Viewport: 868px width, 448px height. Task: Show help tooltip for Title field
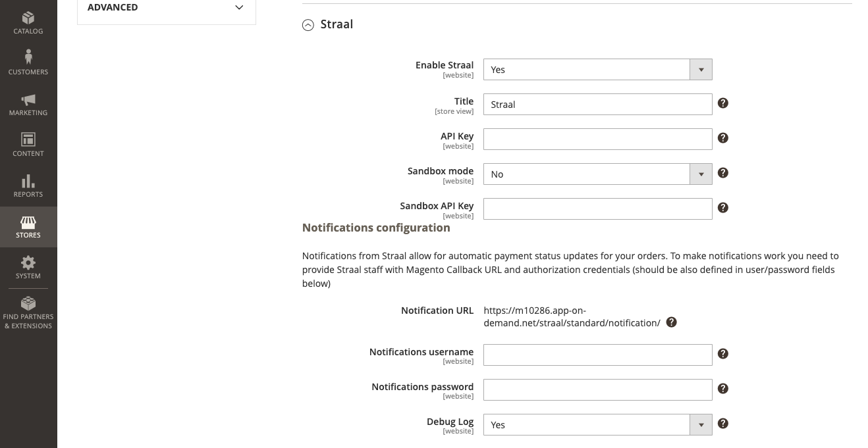click(x=722, y=103)
